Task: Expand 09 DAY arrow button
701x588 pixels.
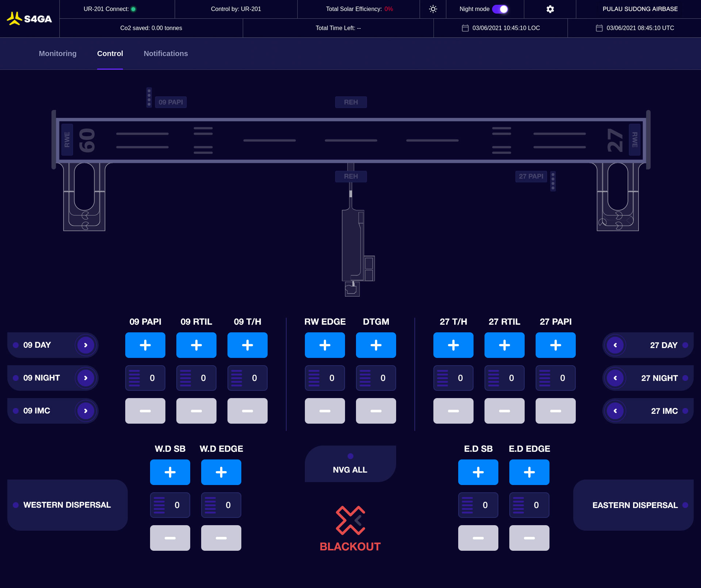Action: click(x=86, y=345)
